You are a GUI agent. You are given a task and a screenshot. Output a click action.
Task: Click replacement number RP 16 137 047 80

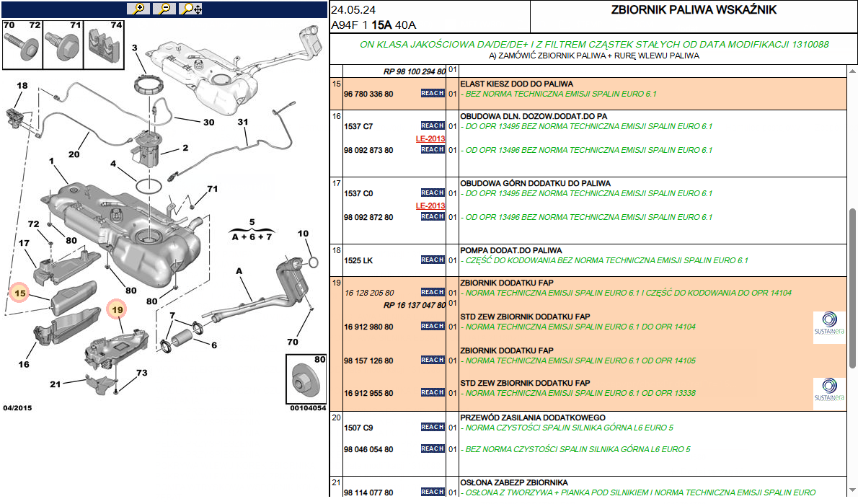tap(415, 305)
